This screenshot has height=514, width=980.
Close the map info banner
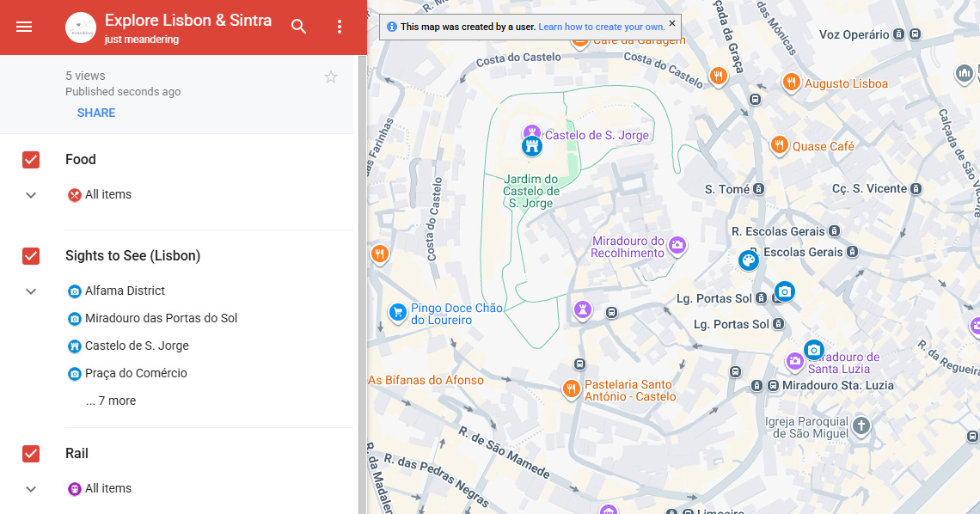click(x=672, y=23)
